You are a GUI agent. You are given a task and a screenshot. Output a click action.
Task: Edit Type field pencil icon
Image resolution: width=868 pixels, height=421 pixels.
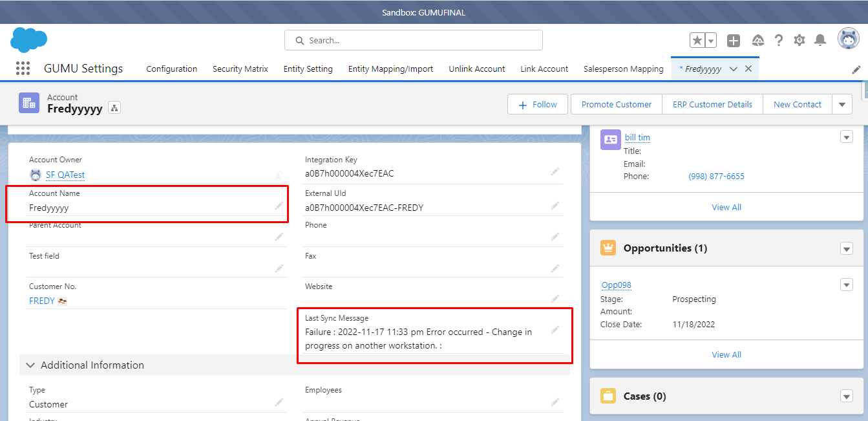[279, 402]
